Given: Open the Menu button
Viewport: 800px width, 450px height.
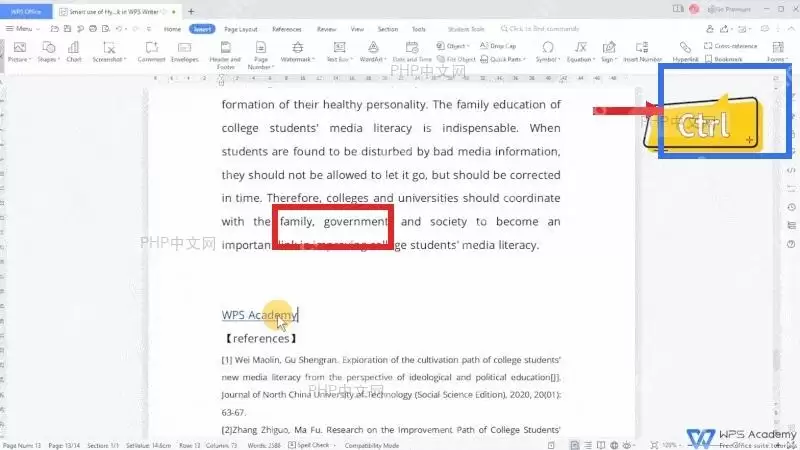Looking at the screenshot, I should coord(22,29).
